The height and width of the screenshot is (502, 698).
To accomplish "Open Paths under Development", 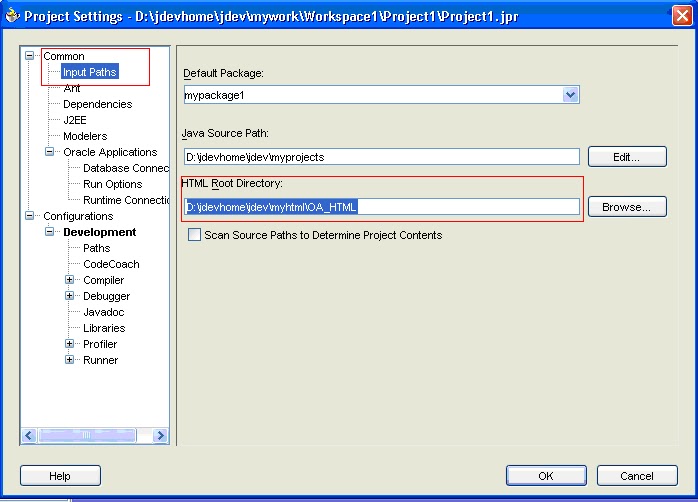I will coord(97,248).
